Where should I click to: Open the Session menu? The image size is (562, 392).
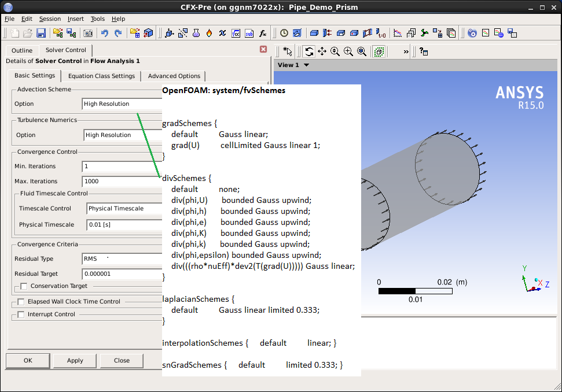pos(50,19)
